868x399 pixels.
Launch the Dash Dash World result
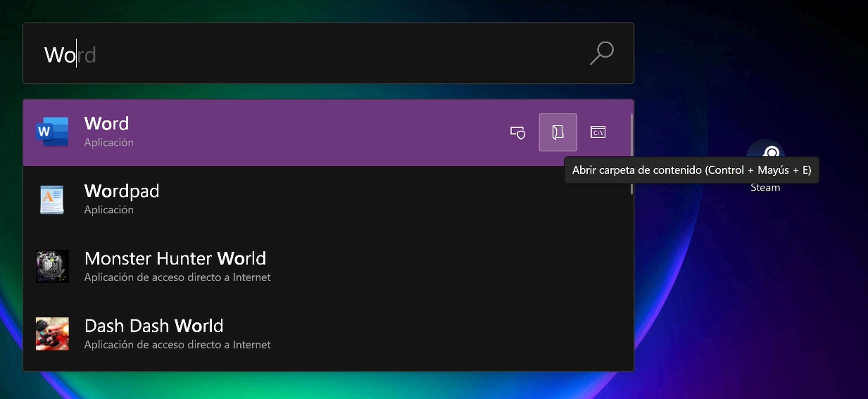(x=154, y=326)
